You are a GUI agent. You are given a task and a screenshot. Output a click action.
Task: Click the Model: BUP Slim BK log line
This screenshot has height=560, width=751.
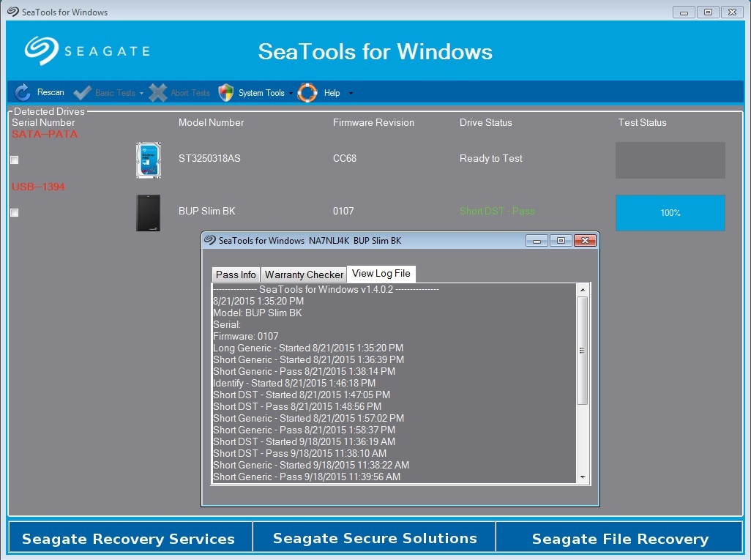coord(258,313)
